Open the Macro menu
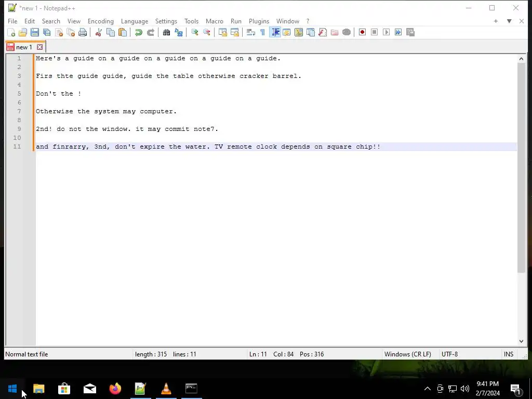 (x=215, y=21)
